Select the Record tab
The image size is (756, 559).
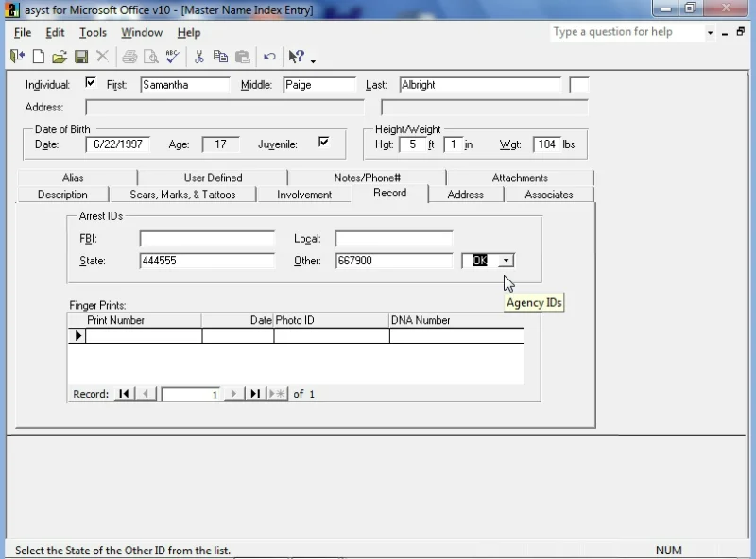click(389, 193)
